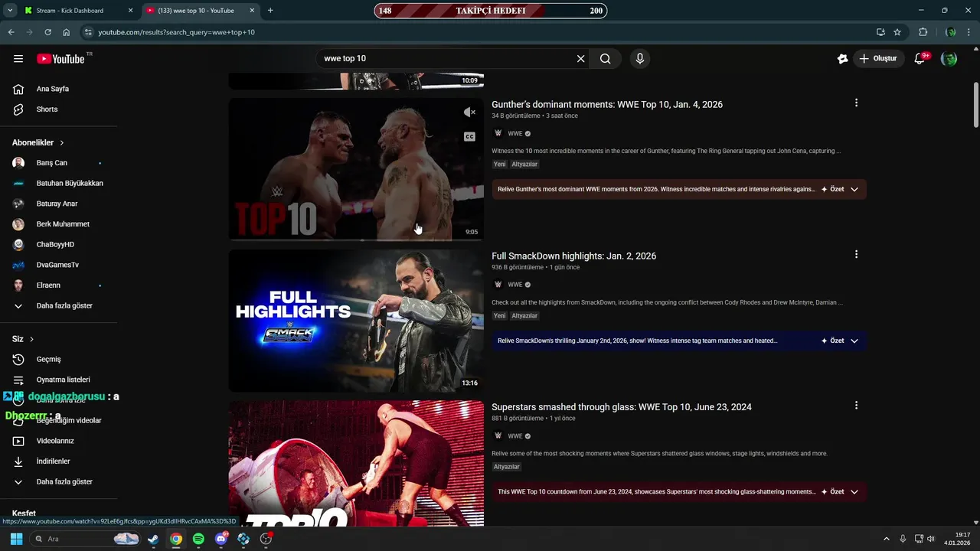
Task: Open the account avatar menu
Action: click(x=949, y=59)
